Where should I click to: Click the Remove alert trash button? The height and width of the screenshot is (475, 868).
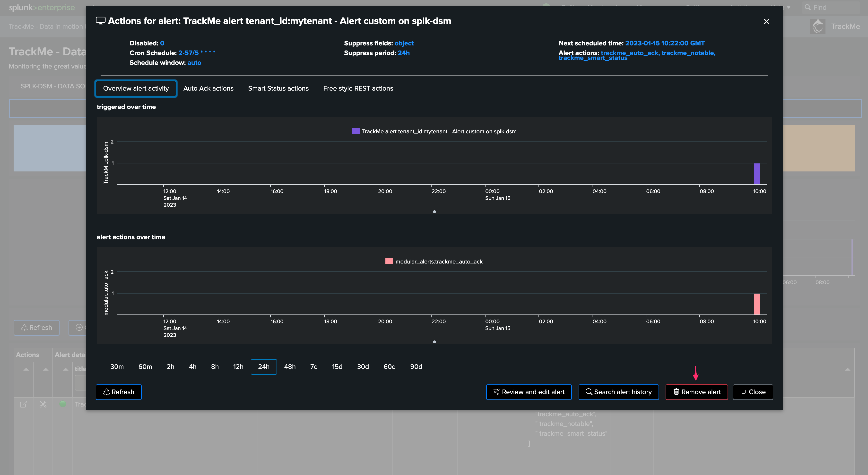[696, 392]
